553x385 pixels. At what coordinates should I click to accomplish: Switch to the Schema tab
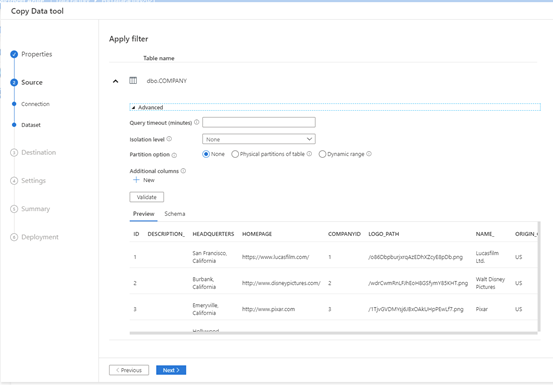175,214
